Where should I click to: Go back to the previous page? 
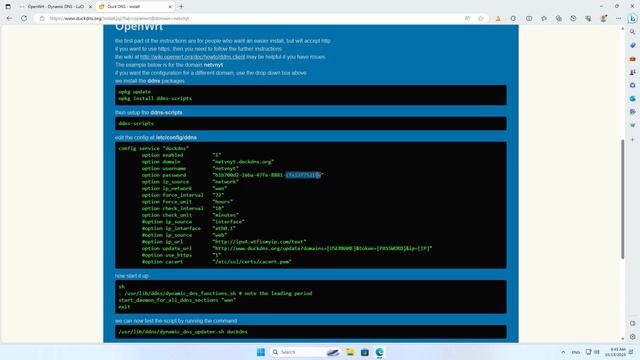(x=9, y=18)
